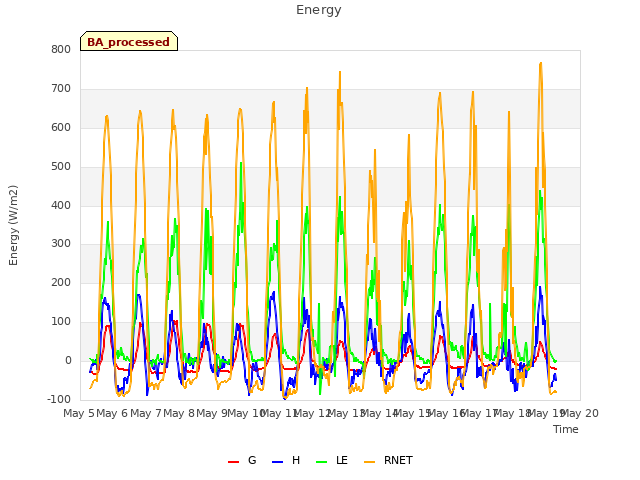Click the May 8 x-axis label

click(178, 413)
